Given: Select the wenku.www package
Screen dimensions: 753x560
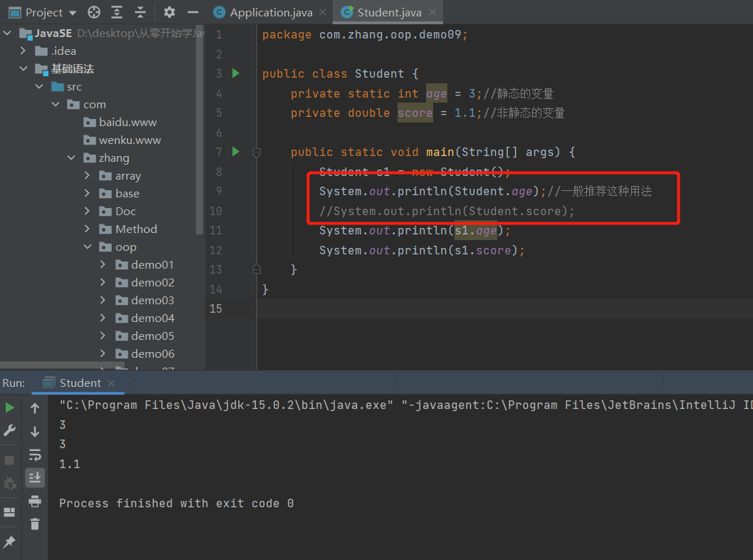Looking at the screenshot, I should coord(122,140).
